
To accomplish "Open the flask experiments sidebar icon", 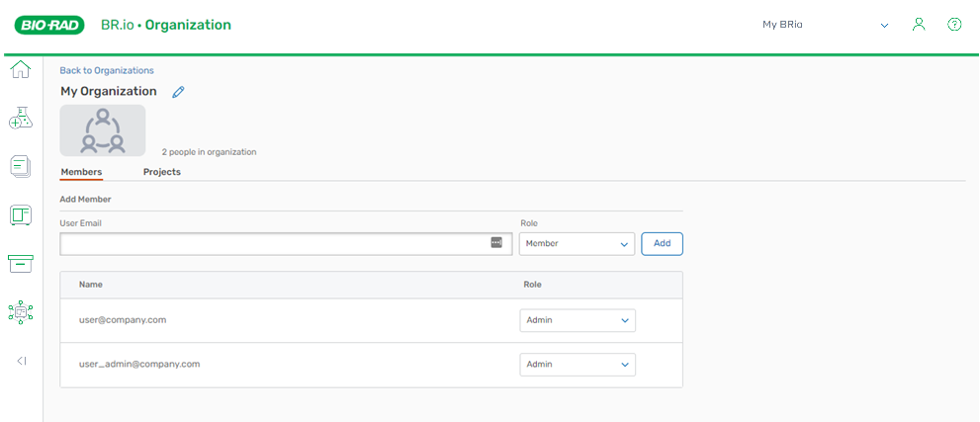I will [21, 118].
